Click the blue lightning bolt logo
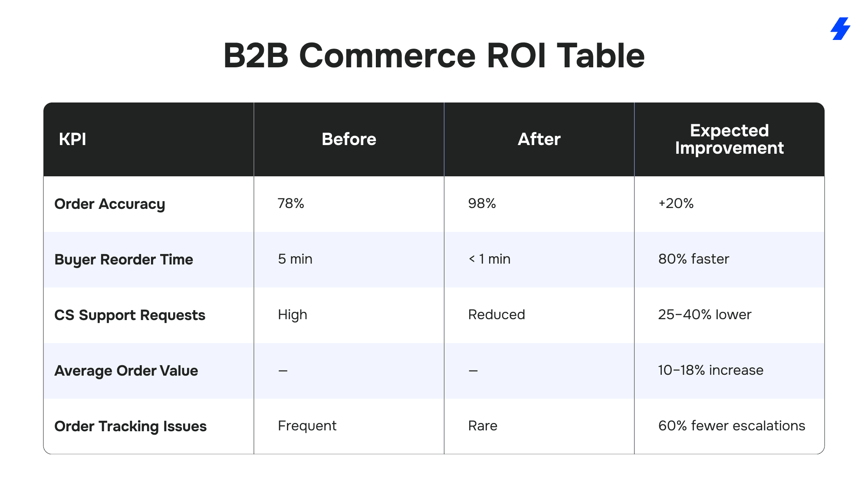 (x=840, y=29)
